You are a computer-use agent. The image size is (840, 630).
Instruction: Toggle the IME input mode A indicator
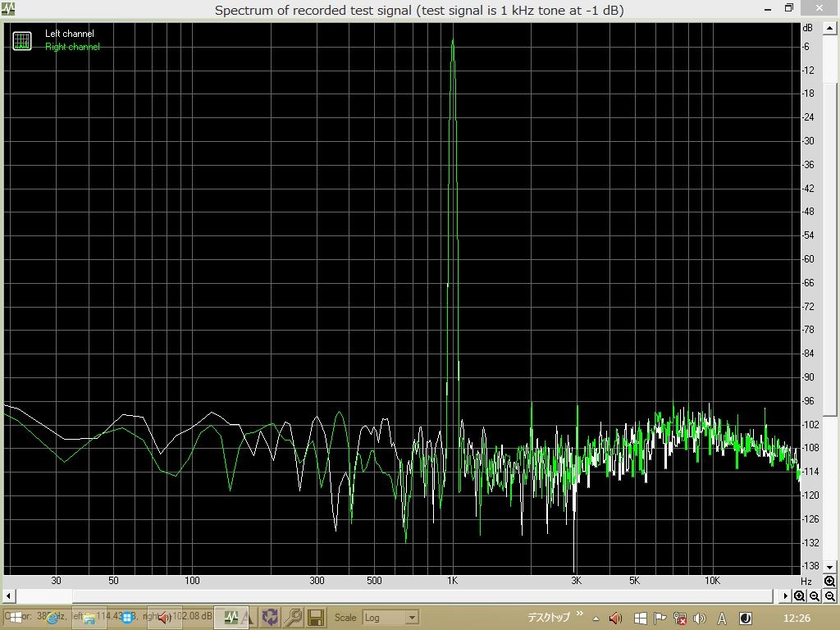pos(722,619)
